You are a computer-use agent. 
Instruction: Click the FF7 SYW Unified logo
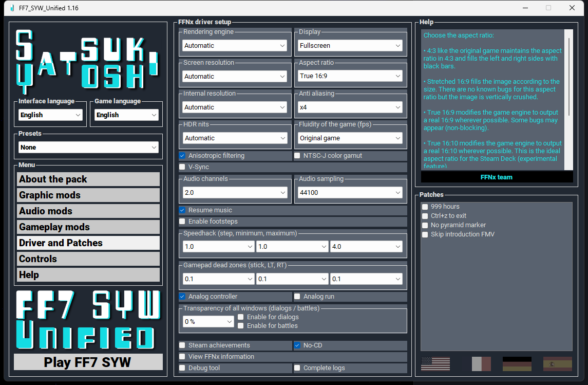click(88, 320)
